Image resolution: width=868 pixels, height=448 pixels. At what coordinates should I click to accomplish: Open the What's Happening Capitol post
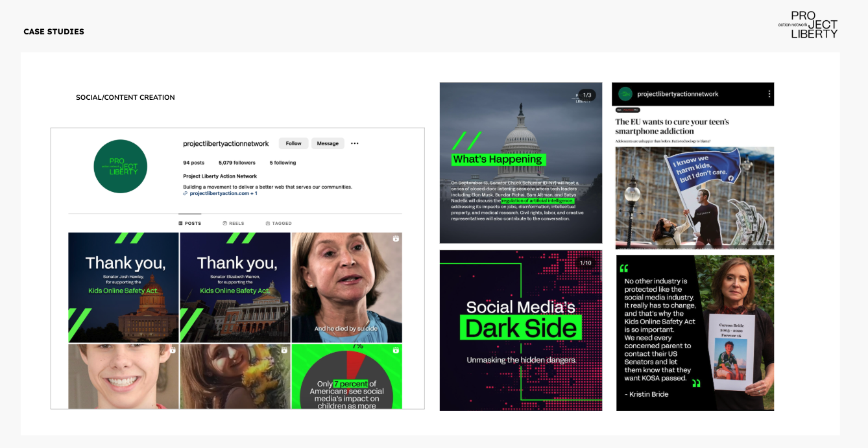click(521, 163)
